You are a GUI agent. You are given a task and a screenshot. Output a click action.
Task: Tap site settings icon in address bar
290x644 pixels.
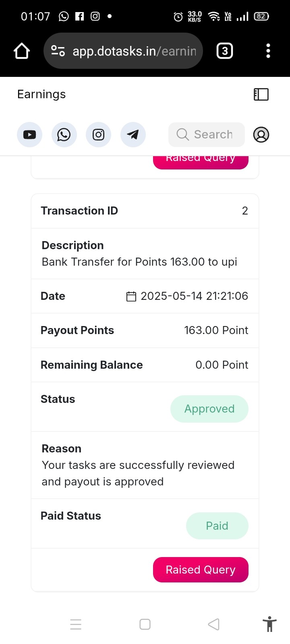pyautogui.click(x=58, y=51)
